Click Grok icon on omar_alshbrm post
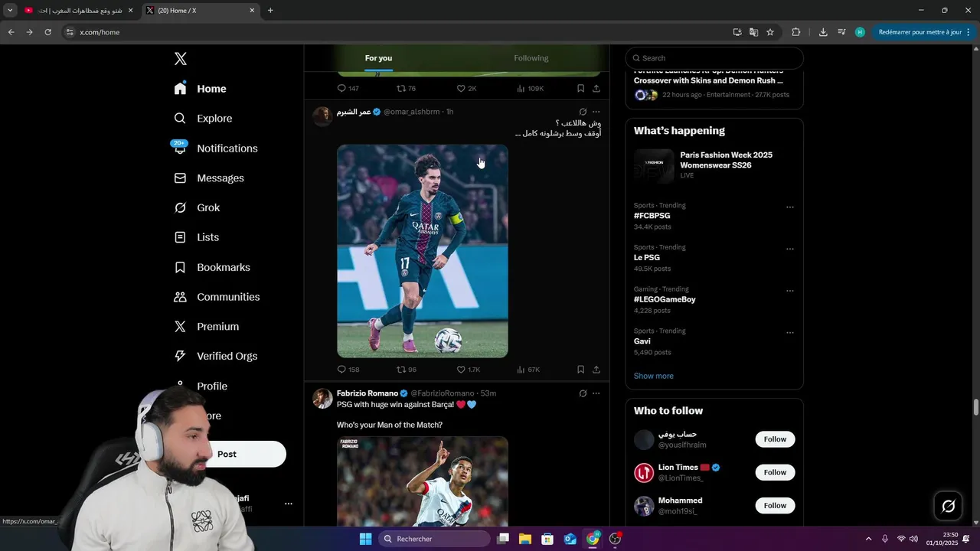980x551 pixels. coord(583,112)
